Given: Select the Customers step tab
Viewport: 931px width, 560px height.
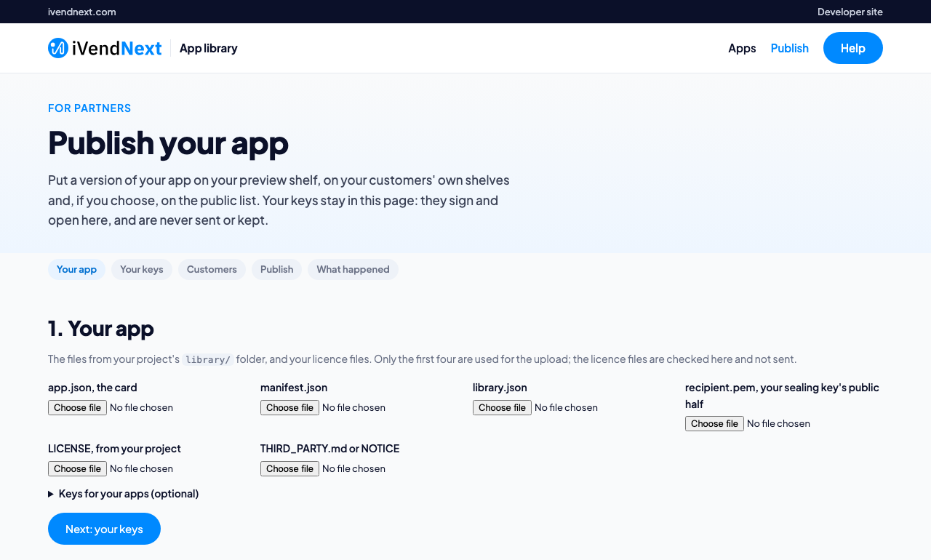Looking at the screenshot, I should (x=212, y=269).
